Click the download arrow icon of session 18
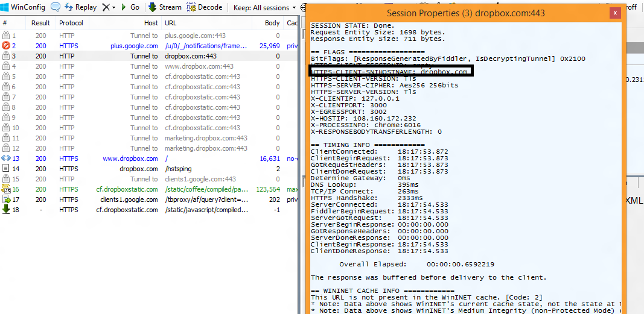The width and height of the screenshot is (644, 314). [x=6, y=210]
